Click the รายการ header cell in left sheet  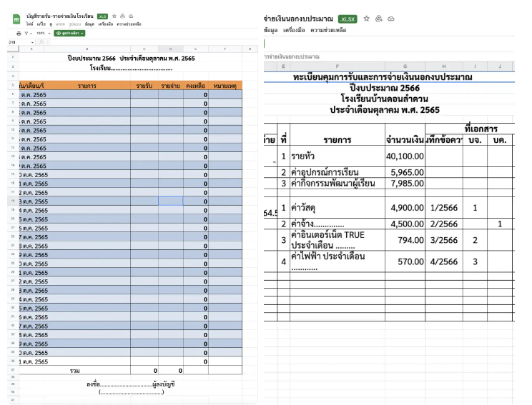pos(87,86)
